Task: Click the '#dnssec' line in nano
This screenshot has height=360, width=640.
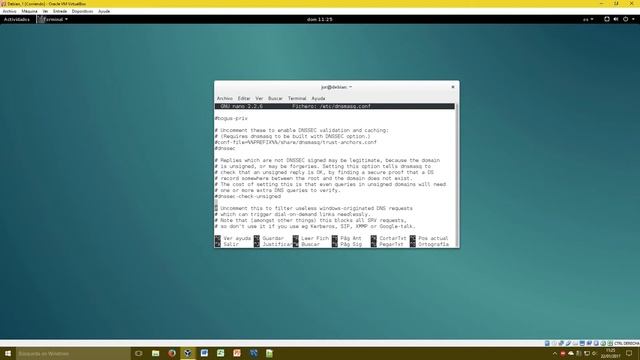Action: pyautogui.click(x=225, y=149)
